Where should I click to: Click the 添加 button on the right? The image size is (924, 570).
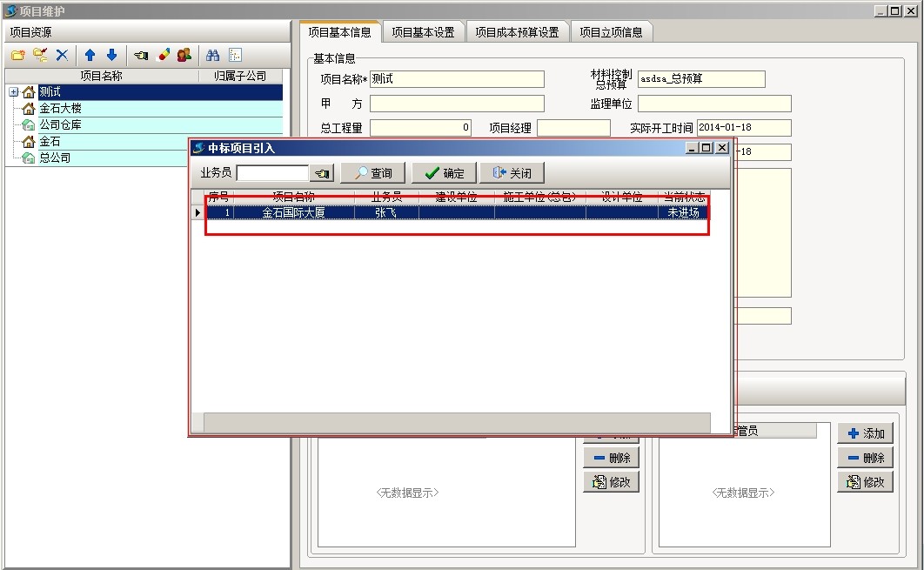tap(865, 433)
